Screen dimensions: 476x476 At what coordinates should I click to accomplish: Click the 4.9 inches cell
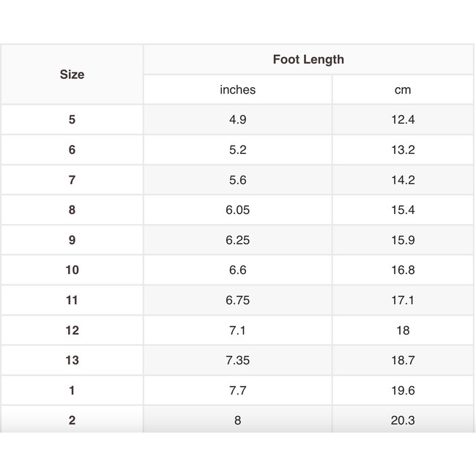coord(237,120)
